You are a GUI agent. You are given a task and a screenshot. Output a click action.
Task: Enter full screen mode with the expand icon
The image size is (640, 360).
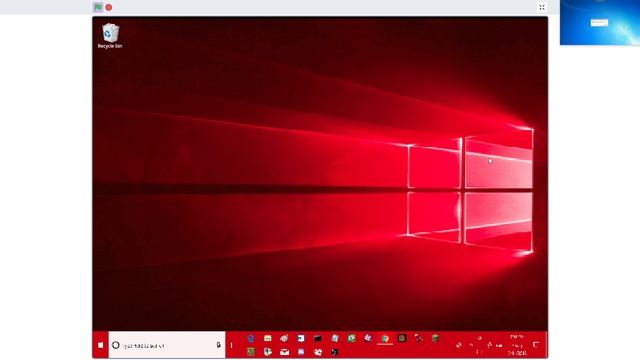click(x=542, y=7)
